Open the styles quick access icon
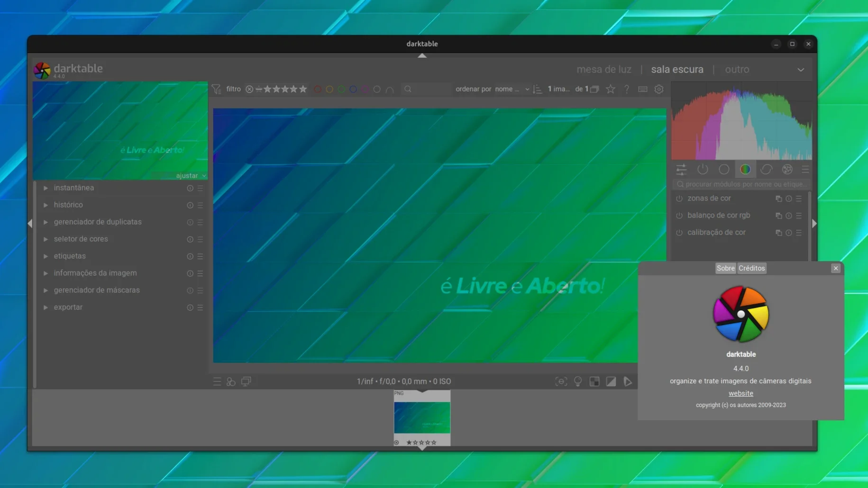Viewport: 868px width, 488px height. click(x=231, y=381)
